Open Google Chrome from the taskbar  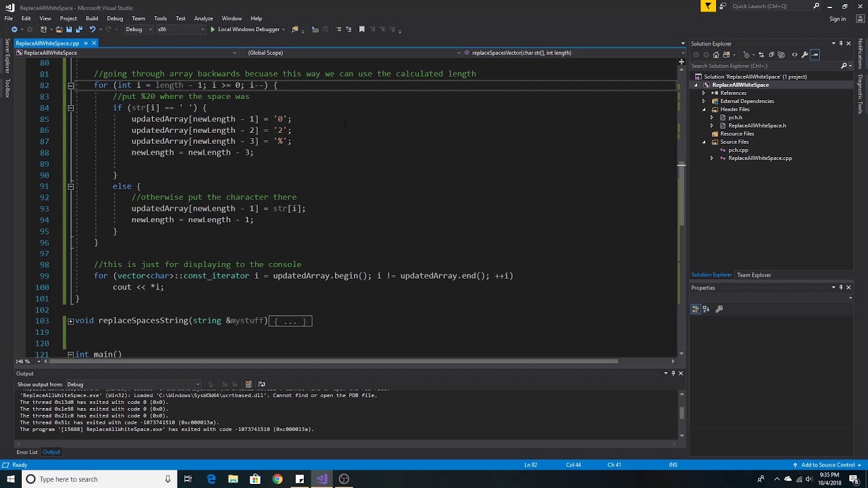(x=277, y=479)
